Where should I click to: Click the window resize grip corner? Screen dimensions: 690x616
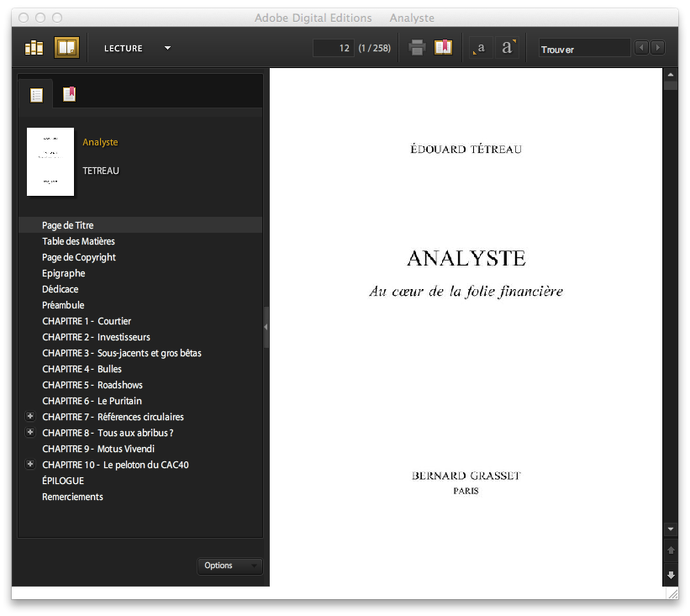click(x=673, y=594)
